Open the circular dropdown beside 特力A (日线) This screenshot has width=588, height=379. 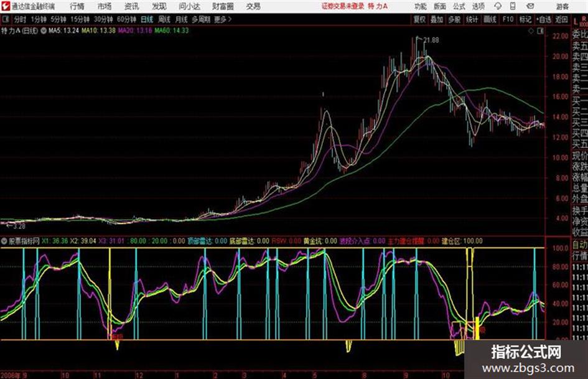click(44, 31)
